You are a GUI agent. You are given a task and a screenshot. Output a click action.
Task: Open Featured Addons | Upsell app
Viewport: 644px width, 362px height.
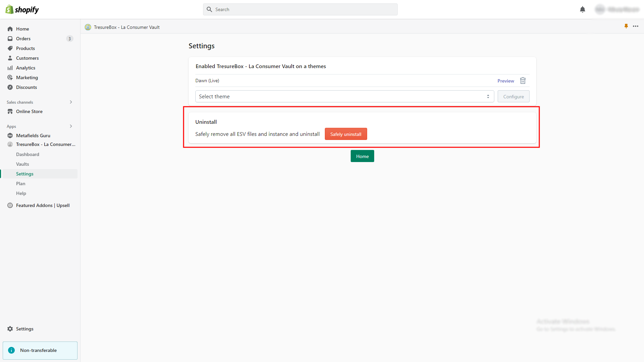click(x=43, y=205)
